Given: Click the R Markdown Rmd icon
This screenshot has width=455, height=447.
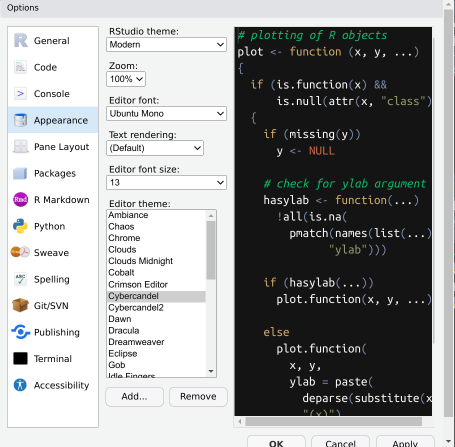Looking at the screenshot, I should pyautogui.click(x=20, y=200).
